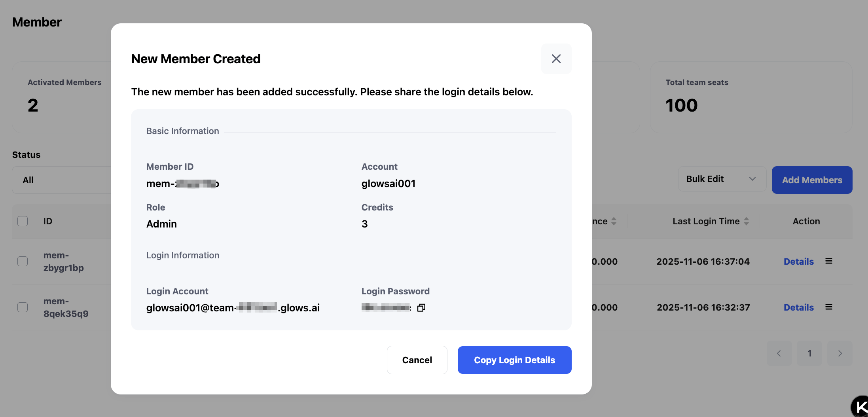
Task: Open Details link for second member
Action: 798,307
